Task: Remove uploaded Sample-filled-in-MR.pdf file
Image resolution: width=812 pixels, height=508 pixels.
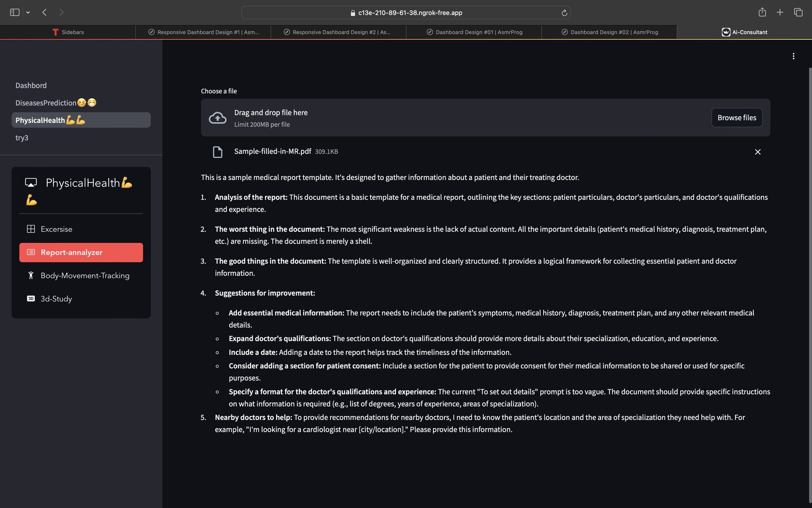Action: 758,152
